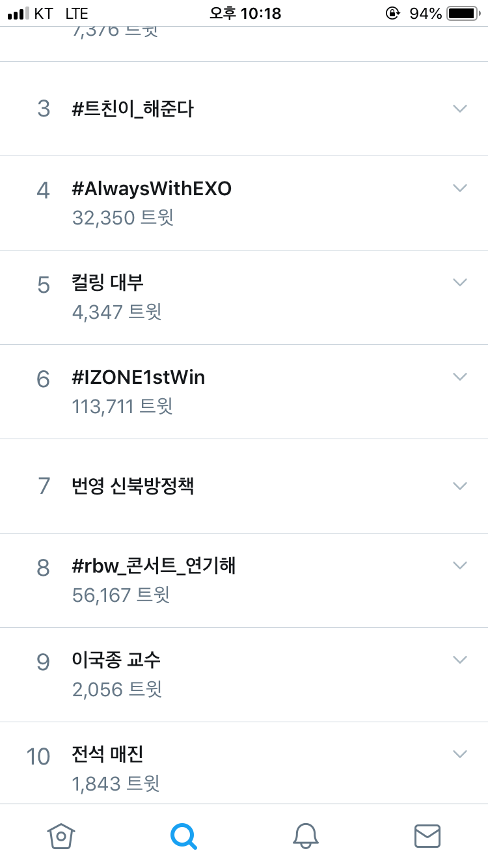Open chevron menu for #IZONE1stWin
Screen dimensions: 488x868
pyautogui.click(x=460, y=376)
